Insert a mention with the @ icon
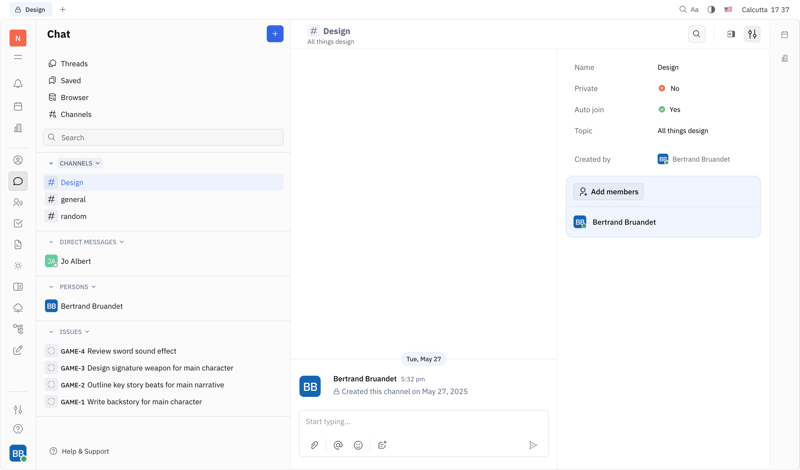Screen dimensions: 800x470 [338, 445]
